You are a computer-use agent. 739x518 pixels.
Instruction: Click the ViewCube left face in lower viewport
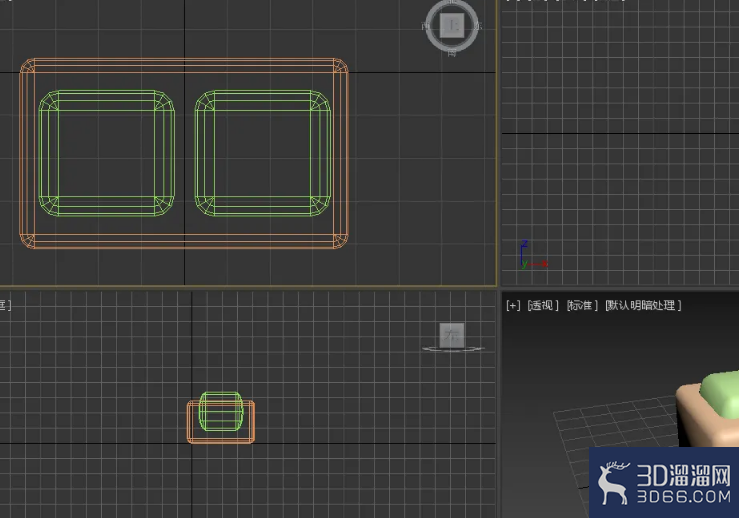click(x=452, y=335)
